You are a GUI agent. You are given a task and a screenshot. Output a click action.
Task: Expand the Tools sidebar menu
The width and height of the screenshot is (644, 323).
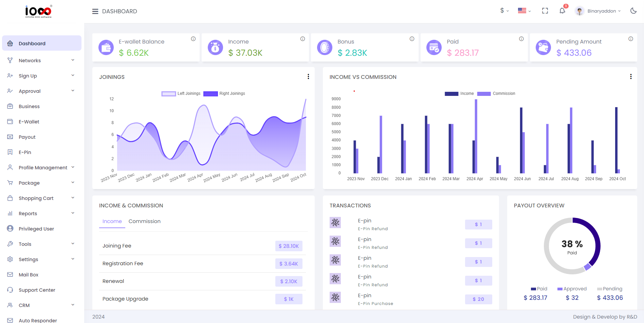click(x=42, y=244)
